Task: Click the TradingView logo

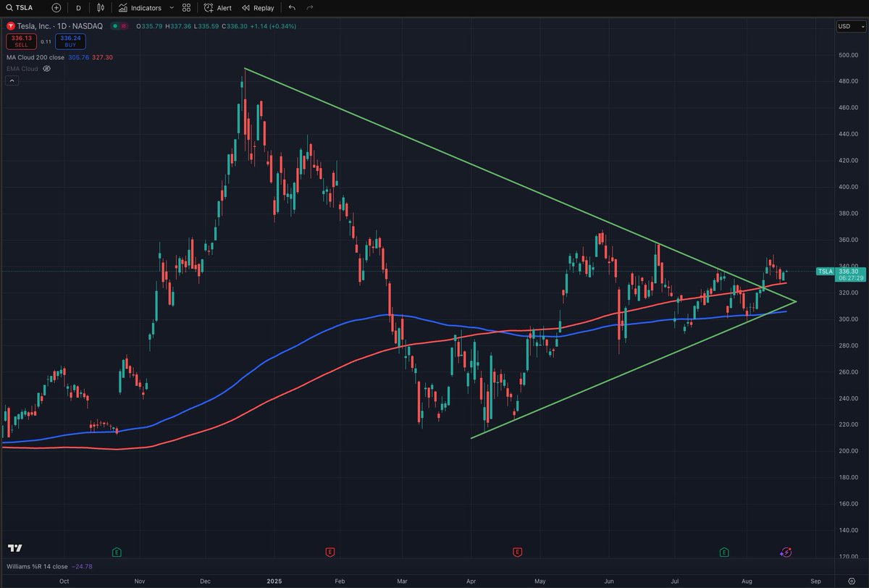Action: click(x=15, y=548)
